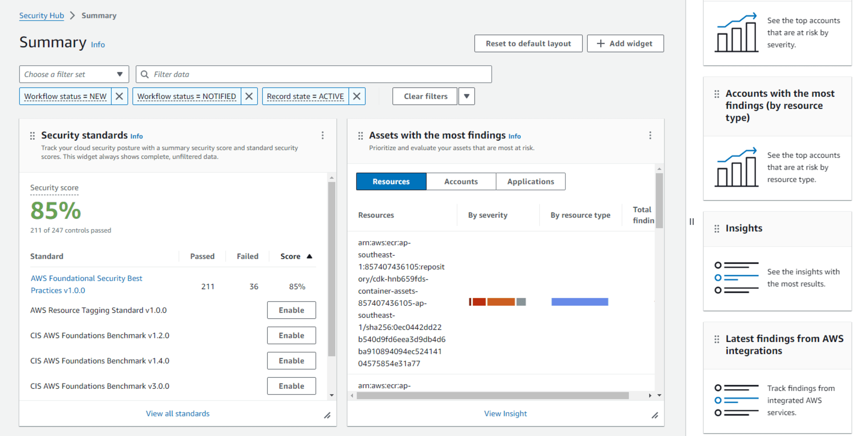Click the By severity column header
The width and height of the screenshot is (868, 436).
coord(488,215)
